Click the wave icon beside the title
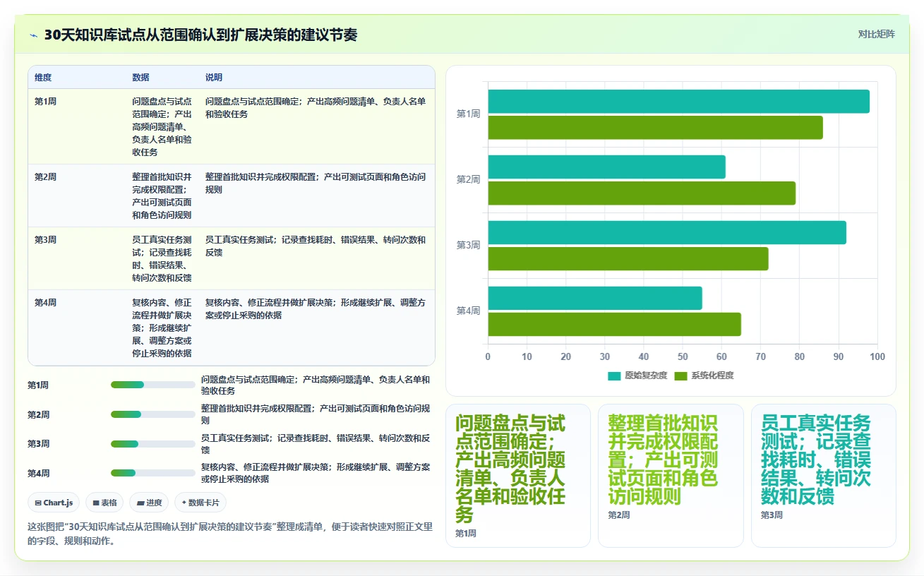The width and height of the screenshot is (924, 576). 34,35
